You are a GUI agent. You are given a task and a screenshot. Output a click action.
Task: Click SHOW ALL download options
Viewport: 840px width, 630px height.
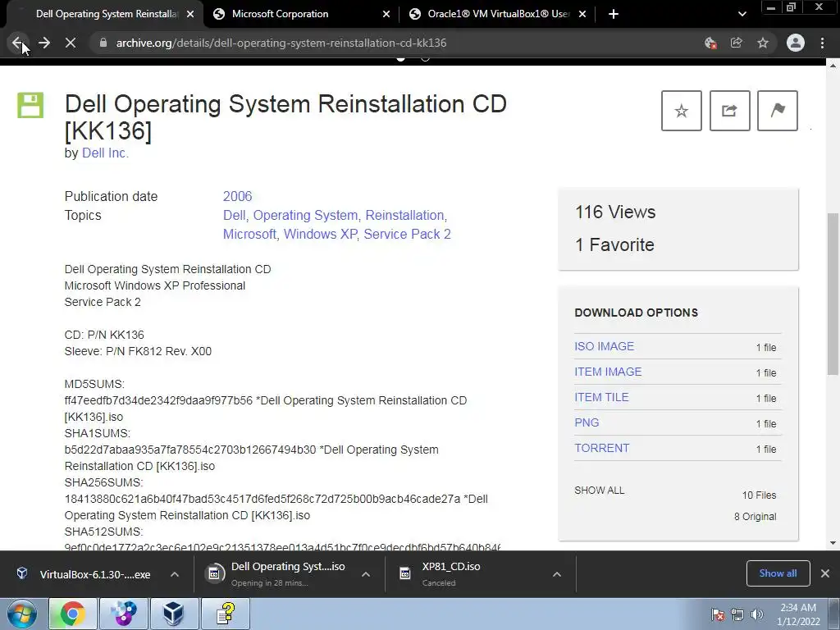pyautogui.click(x=600, y=491)
